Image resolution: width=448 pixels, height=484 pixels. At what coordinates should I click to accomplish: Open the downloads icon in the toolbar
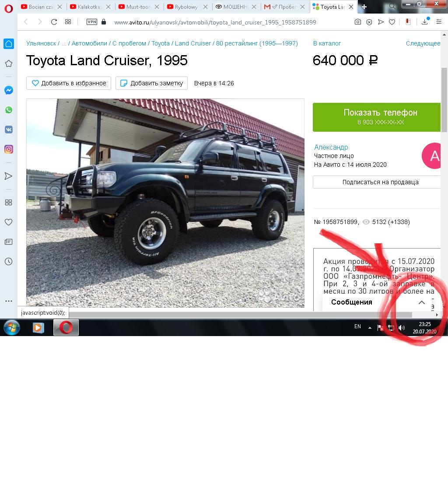tap(425, 21)
